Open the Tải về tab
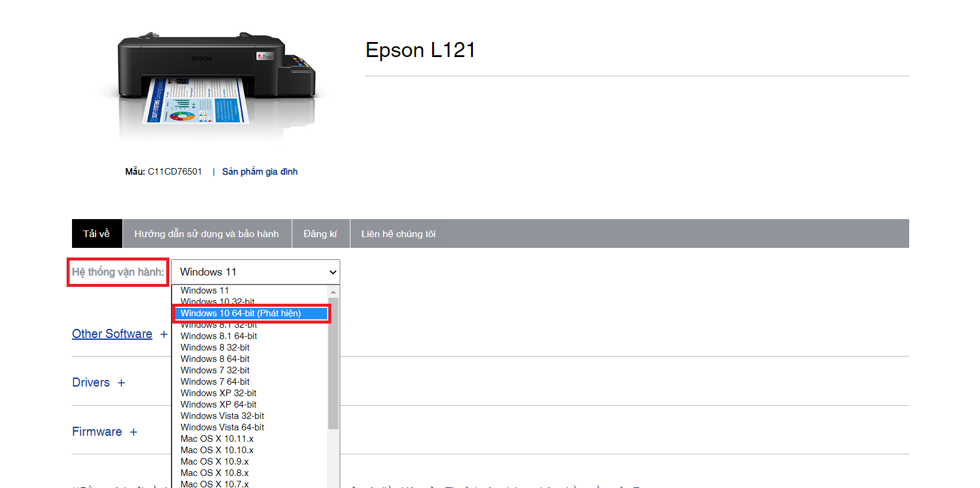This screenshot has width=980, height=488. pyautogui.click(x=97, y=233)
